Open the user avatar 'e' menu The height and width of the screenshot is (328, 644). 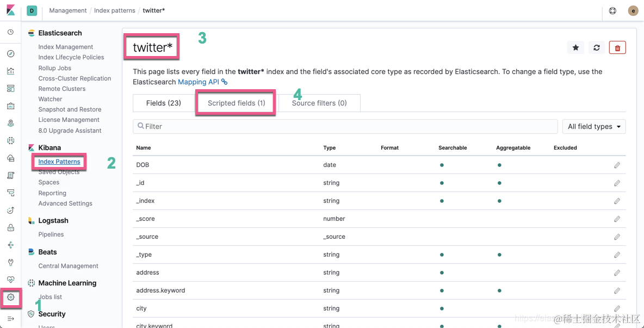[x=633, y=11]
